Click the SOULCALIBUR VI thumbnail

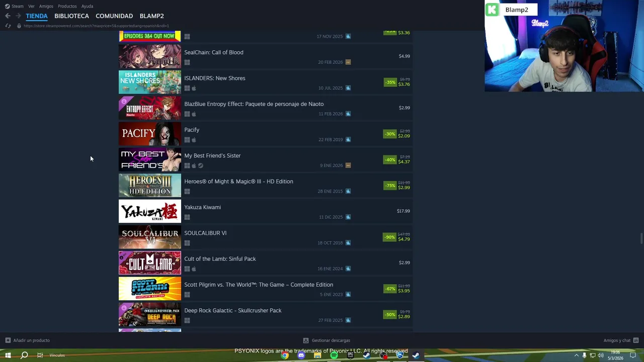click(149, 237)
